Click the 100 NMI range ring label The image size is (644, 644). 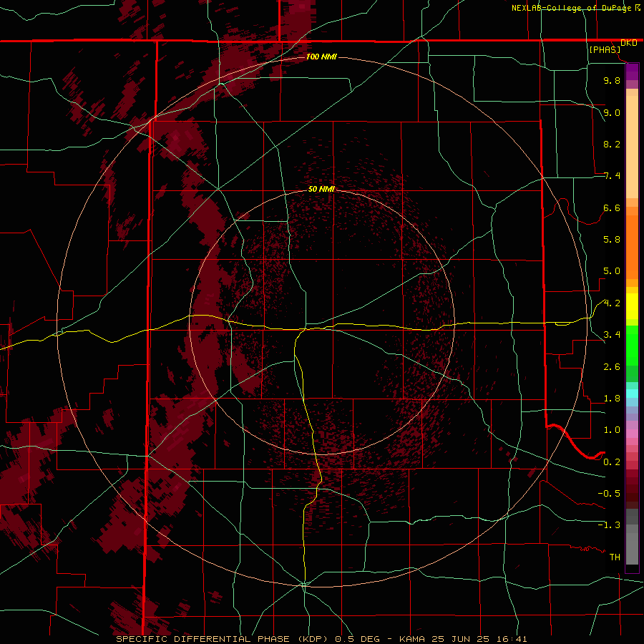point(321,57)
